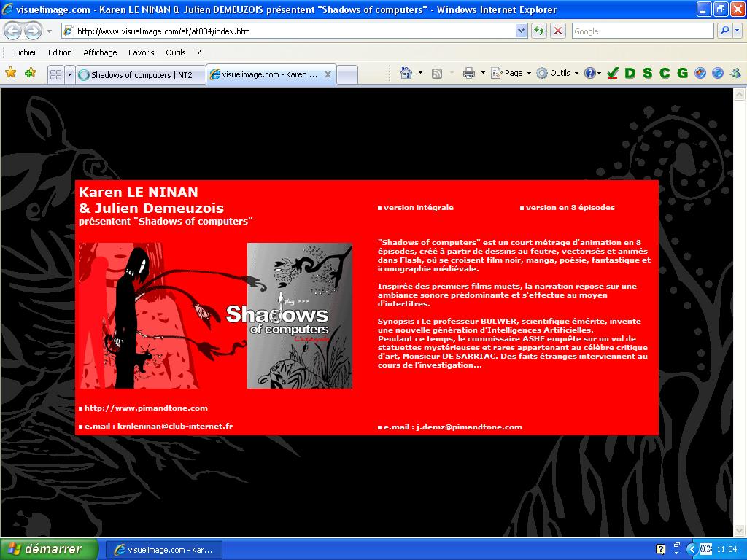This screenshot has width=747, height=560.
Task: Click the magnifier search button
Action: click(x=724, y=31)
